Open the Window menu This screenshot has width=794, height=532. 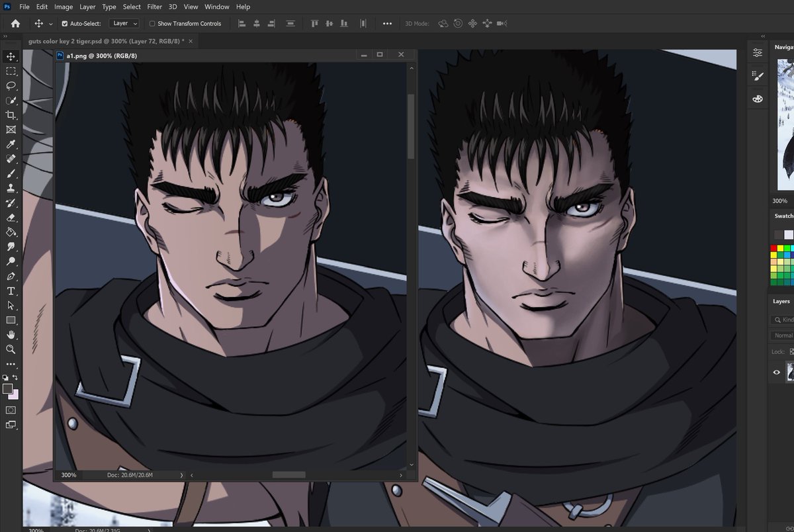click(217, 7)
